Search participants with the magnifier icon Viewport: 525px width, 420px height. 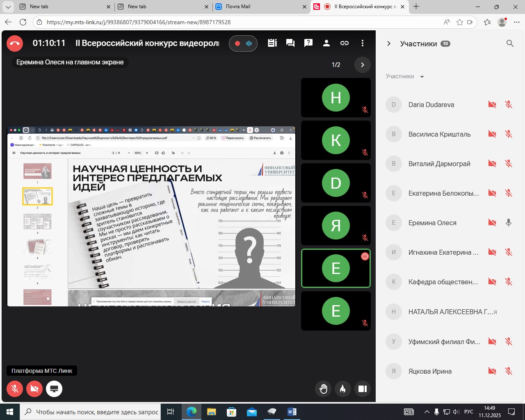click(x=510, y=43)
